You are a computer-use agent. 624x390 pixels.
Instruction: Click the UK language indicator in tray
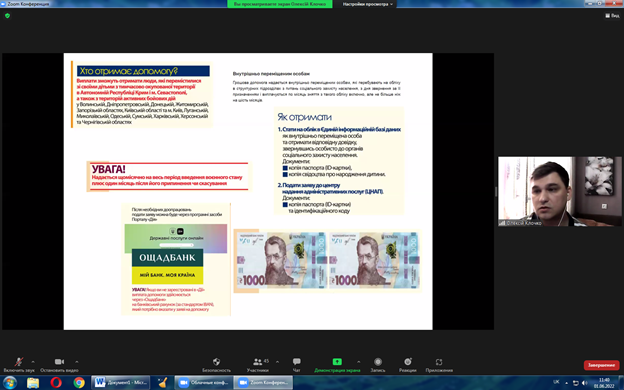(x=556, y=382)
